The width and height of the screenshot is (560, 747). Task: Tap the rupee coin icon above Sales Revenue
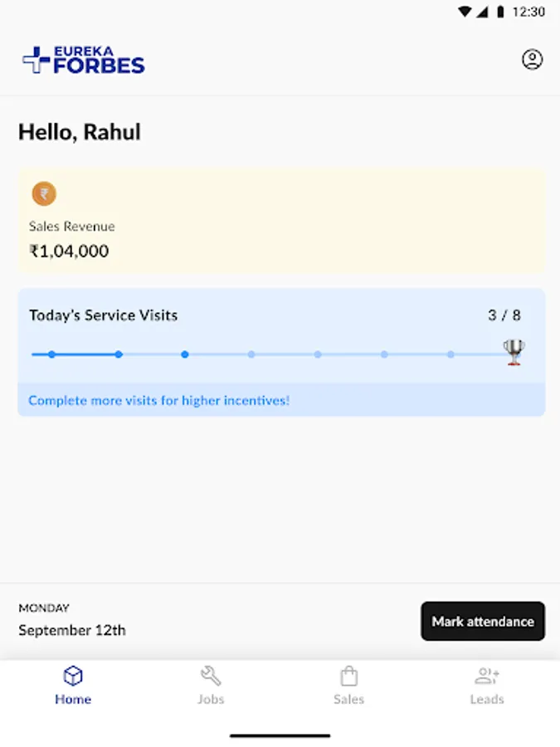44,193
